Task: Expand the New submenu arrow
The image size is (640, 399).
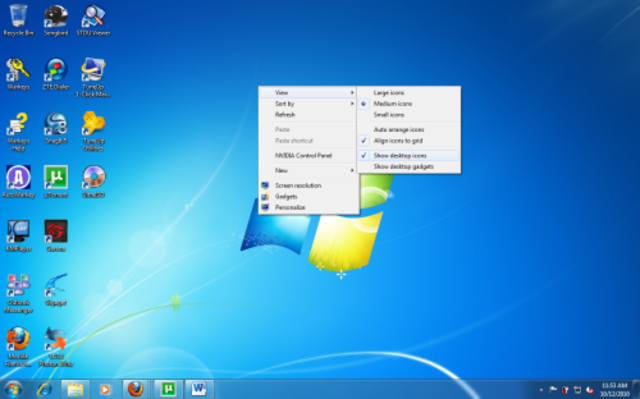Action: point(352,170)
